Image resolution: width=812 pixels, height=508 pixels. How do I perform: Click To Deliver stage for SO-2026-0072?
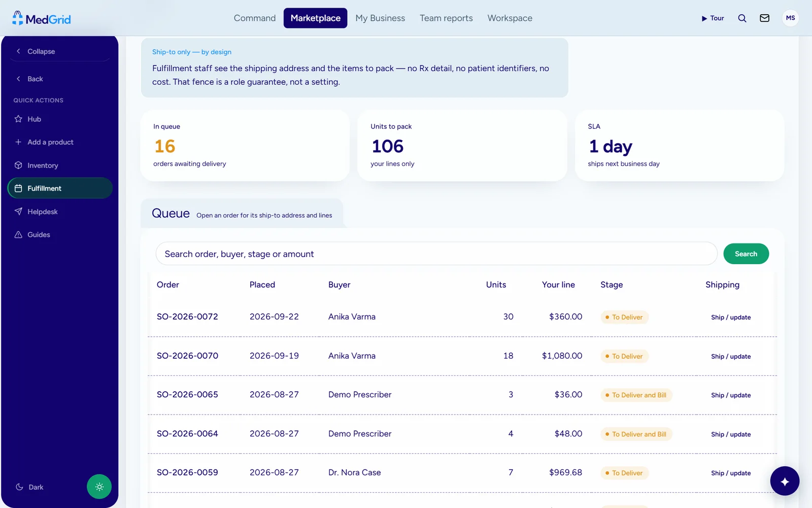[624, 317]
